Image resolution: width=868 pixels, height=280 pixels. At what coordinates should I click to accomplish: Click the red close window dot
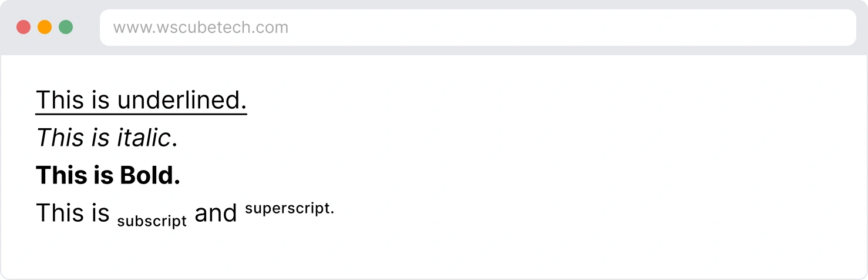(23, 27)
